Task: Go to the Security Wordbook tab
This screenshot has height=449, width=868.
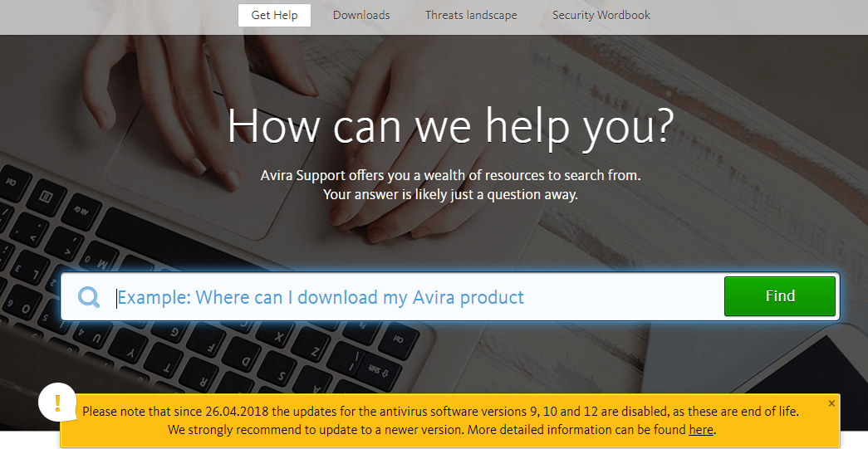Action: [601, 16]
